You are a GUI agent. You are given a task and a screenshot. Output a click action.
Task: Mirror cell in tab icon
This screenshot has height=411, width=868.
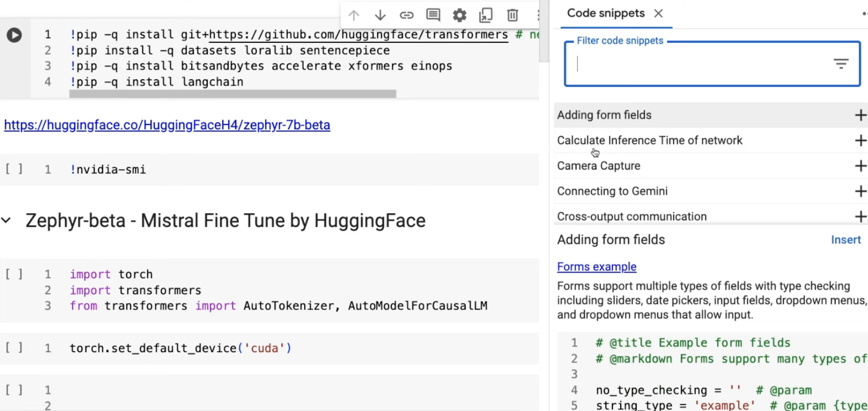tap(486, 15)
